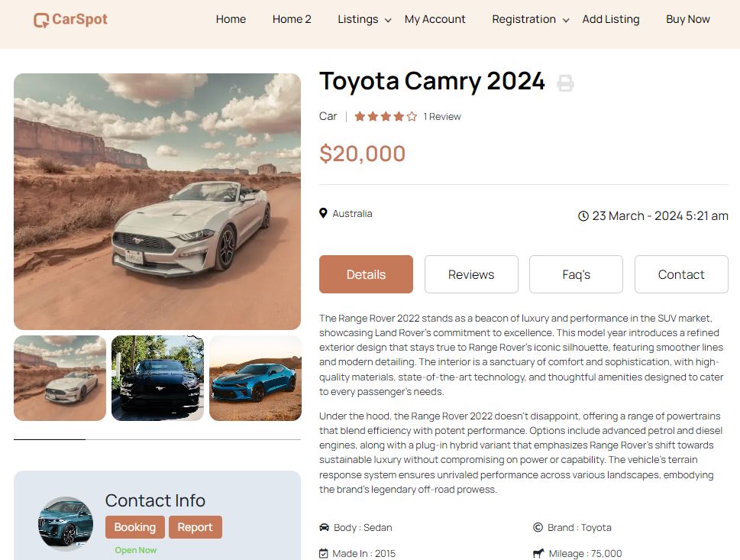Click the seller avatar in Contact Info
Image resolution: width=740 pixels, height=560 pixels.
(66, 523)
